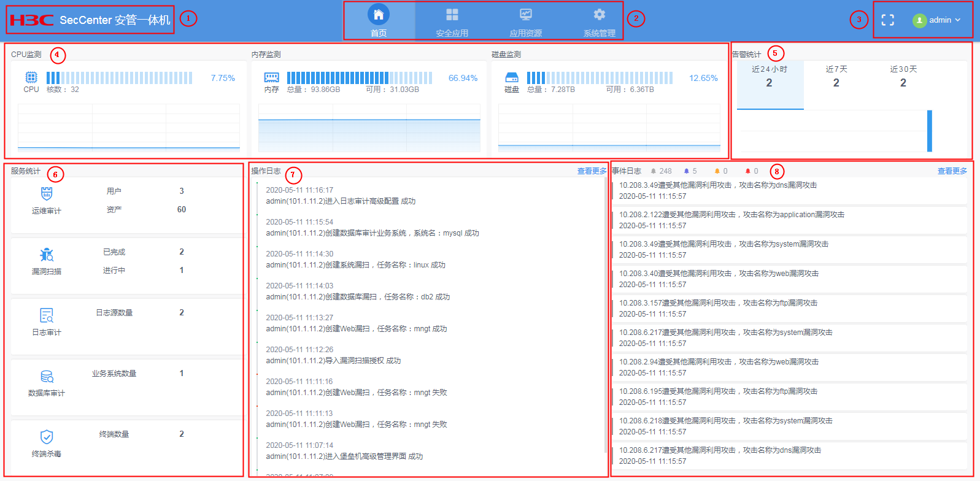Click the 漏洞扫描 进行中 row
The height and width of the screenshot is (481, 980).
click(144, 271)
